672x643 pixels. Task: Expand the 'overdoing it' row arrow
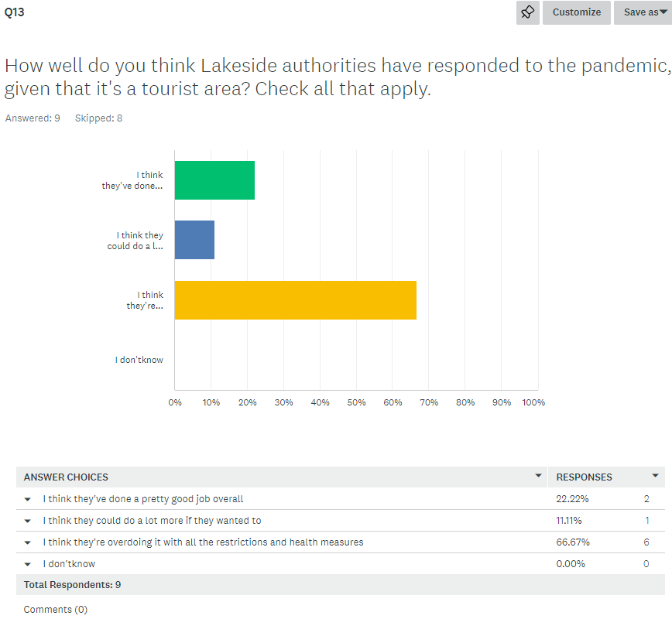(28, 542)
